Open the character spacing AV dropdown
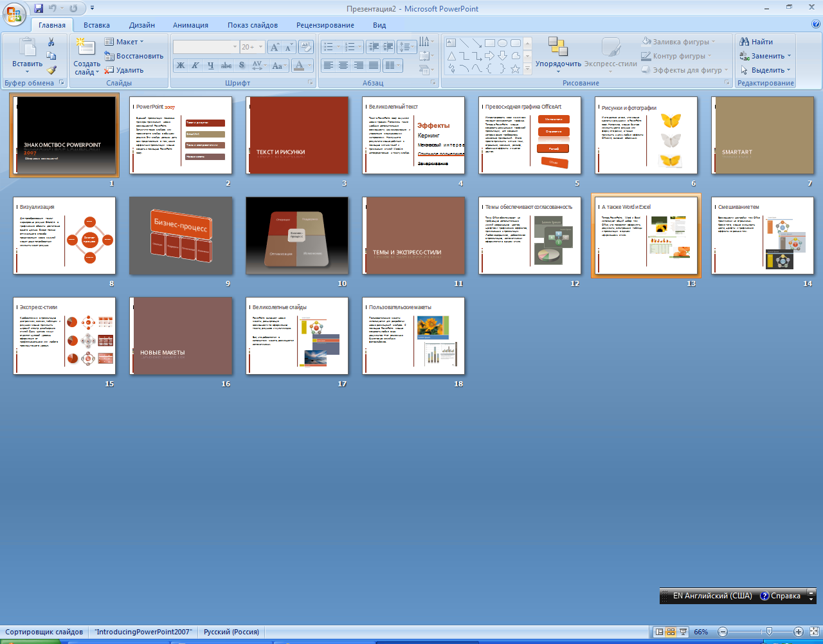This screenshot has height=644, width=823. [x=259, y=66]
